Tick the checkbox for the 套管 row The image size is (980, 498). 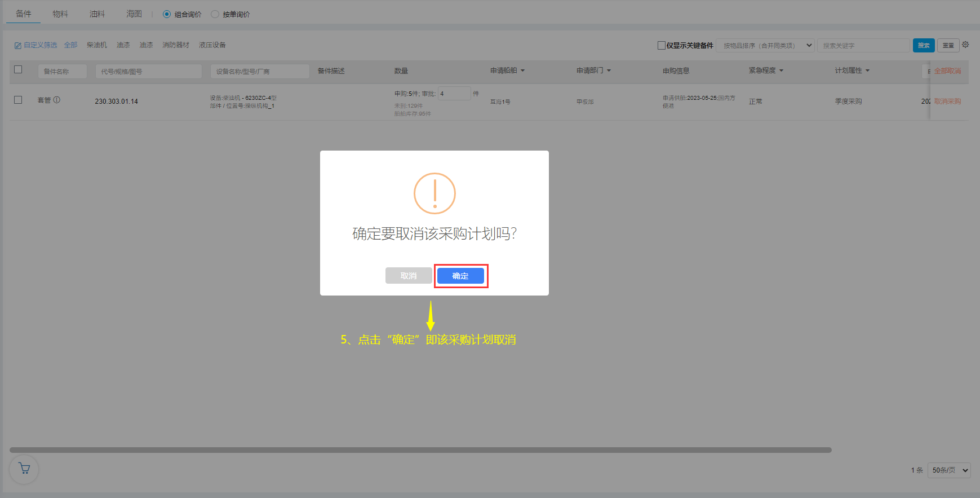pyautogui.click(x=18, y=100)
